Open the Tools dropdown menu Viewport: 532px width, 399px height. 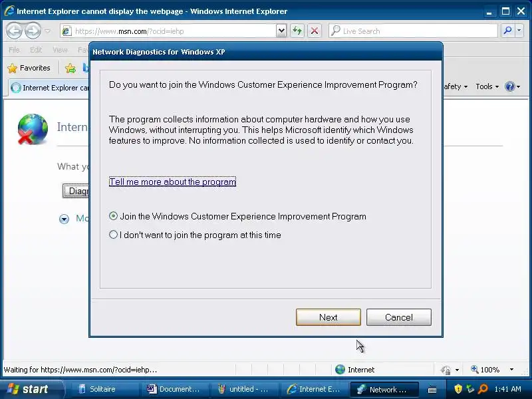[487, 86]
